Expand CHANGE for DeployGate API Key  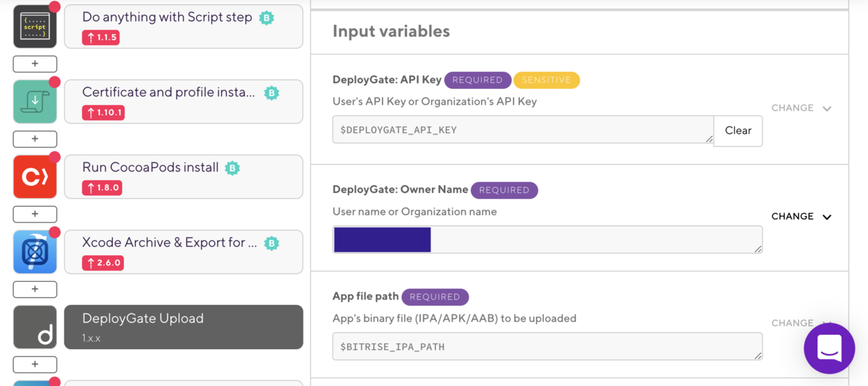[801, 108]
